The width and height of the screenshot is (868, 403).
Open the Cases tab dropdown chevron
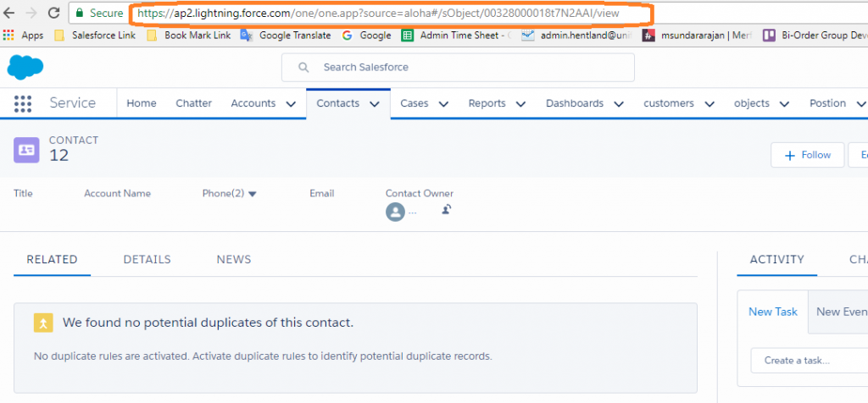443,104
